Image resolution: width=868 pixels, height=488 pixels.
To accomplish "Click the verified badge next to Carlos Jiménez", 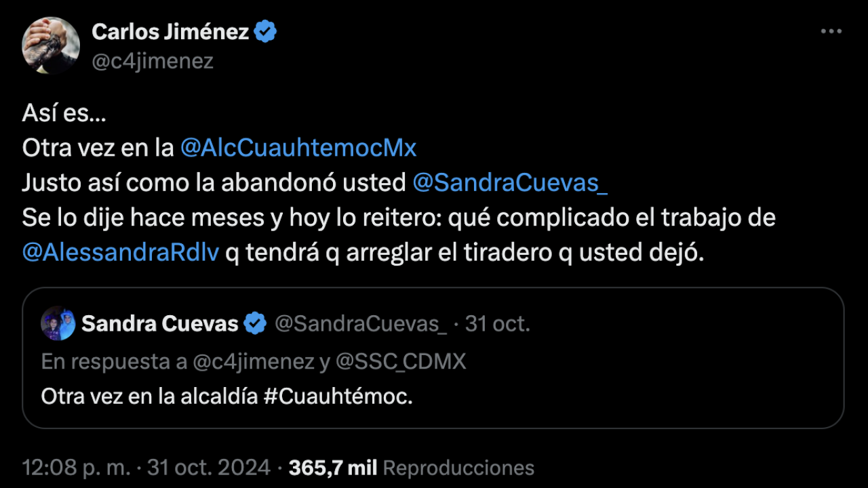I will (x=265, y=31).
